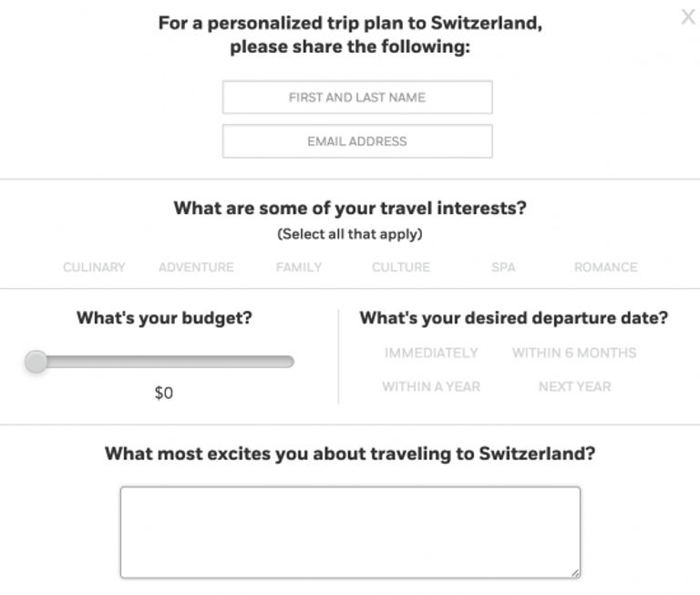
Task: Toggle the Family interest option
Action: click(299, 267)
